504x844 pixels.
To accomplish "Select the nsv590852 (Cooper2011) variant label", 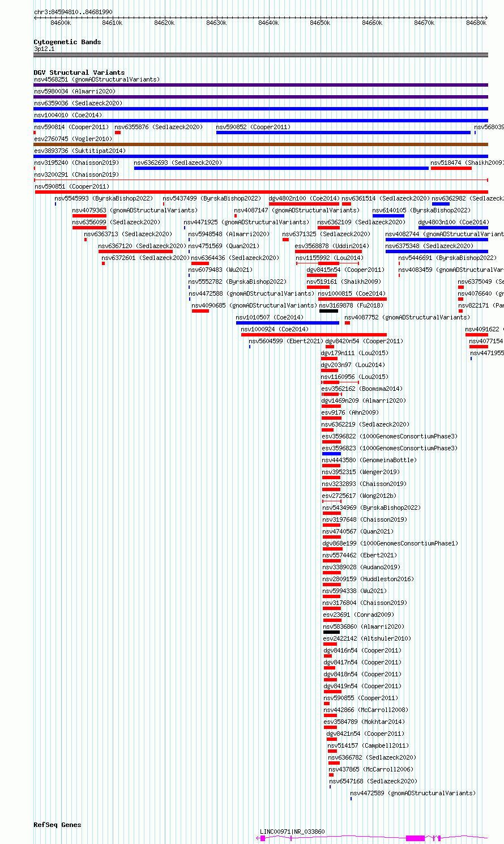I will (253, 127).
